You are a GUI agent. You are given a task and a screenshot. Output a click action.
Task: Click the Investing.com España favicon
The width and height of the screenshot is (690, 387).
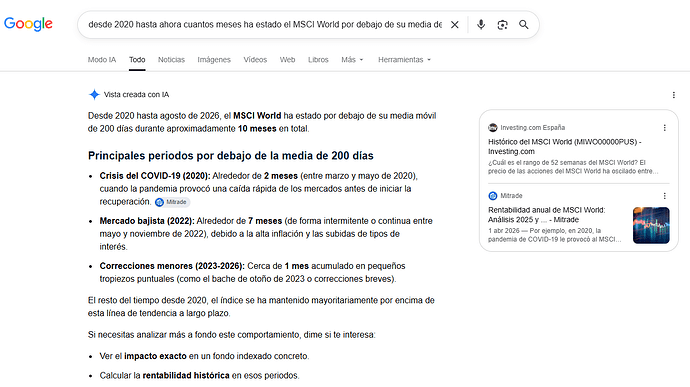(492, 128)
